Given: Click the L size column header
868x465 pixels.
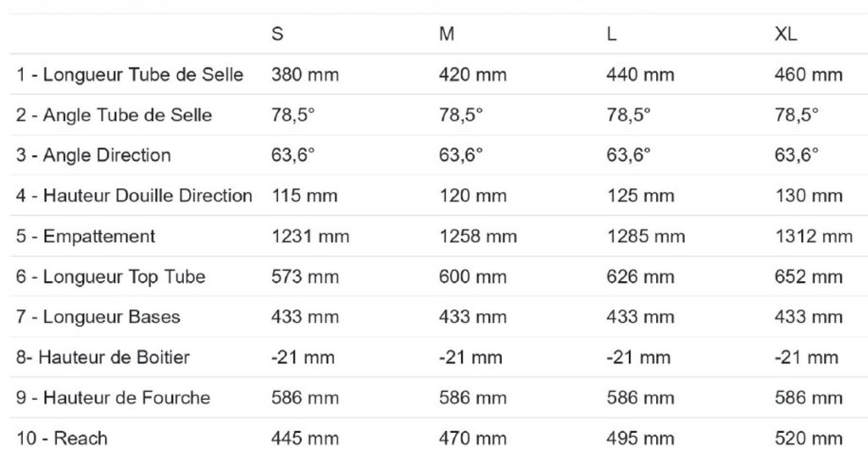Looking at the screenshot, I should coord(612,35).
